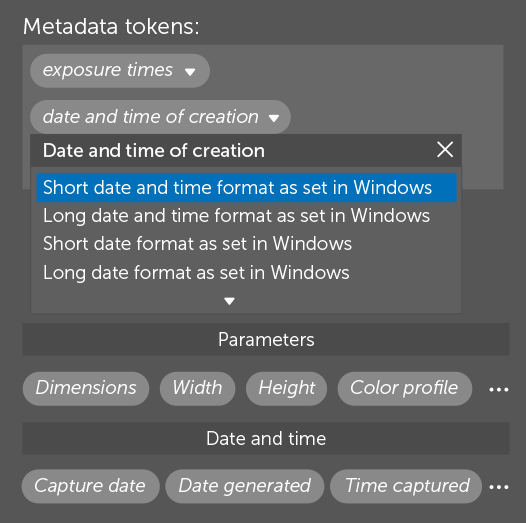The width and height of the screenshot is (526, 523).
Task: Add the Color profile token
Action: click(x=405, y=388)
